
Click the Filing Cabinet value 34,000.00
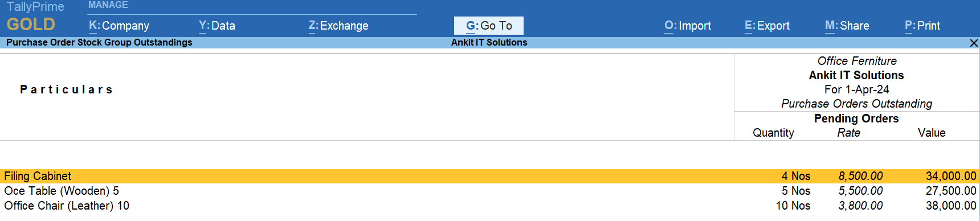[x=951, y=176]
